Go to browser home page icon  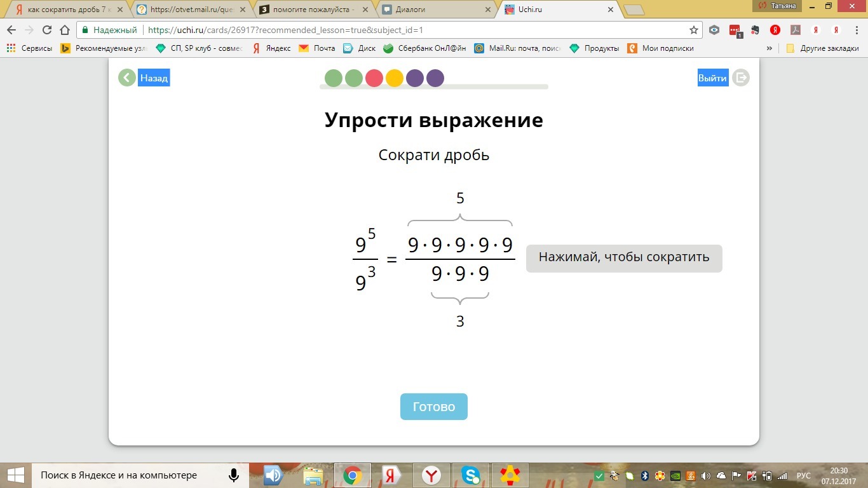click(64, 30)
